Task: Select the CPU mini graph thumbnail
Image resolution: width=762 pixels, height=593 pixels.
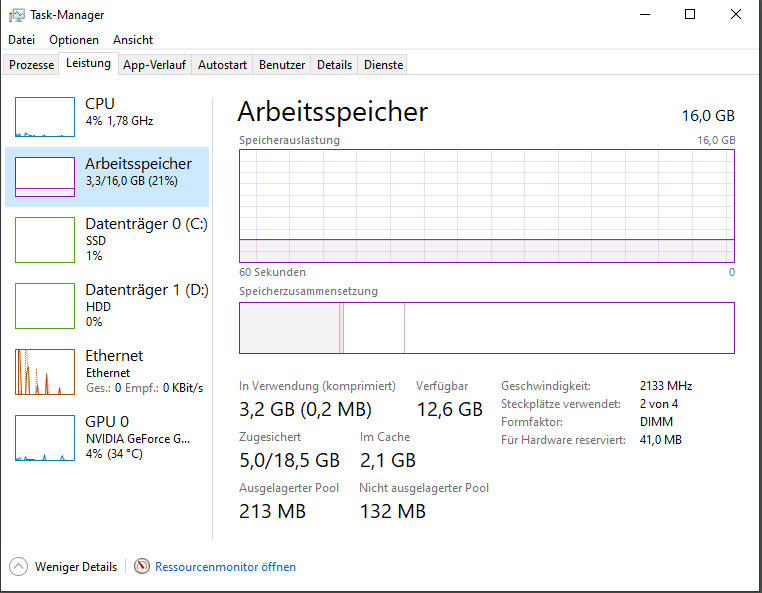Action: point(45,117)
